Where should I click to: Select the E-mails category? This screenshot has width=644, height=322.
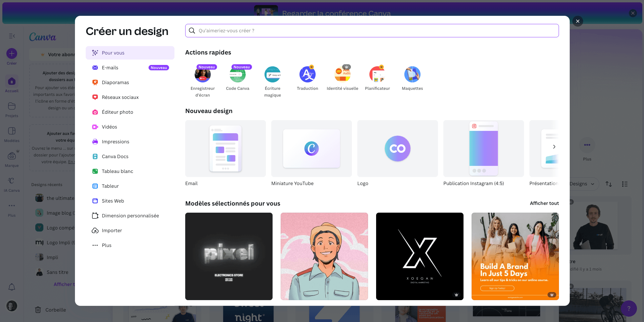130,68
